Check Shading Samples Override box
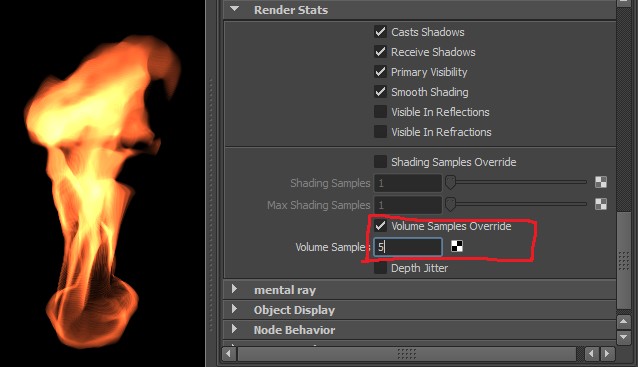The height and width of the screenshot is (367, 638). (380, 162)
